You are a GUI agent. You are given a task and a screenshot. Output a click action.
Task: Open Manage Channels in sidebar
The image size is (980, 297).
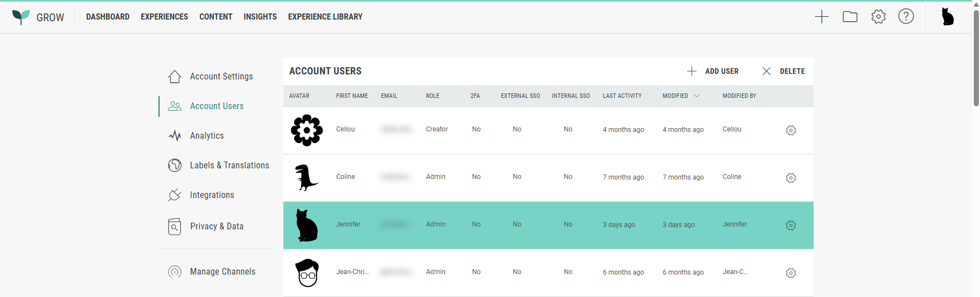(x=222, y=272)
